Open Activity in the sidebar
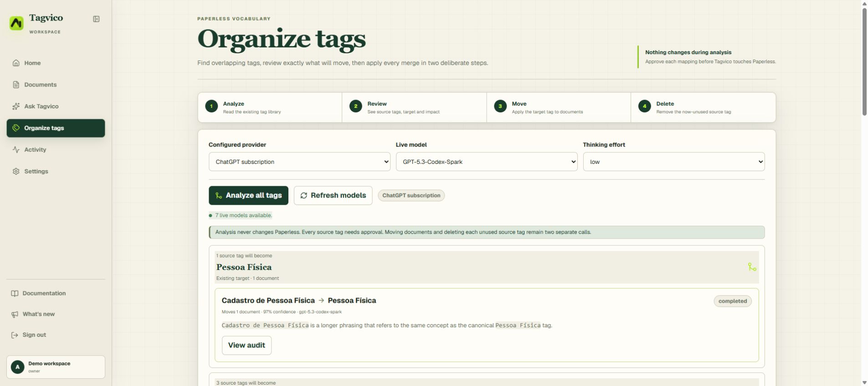This screenshot has width=868, height=386. (x=56, y=150)
